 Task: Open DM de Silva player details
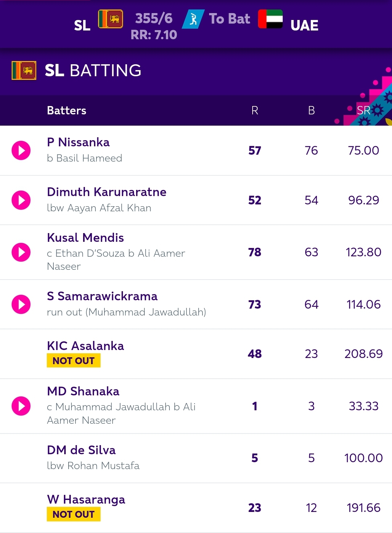tap(81, 450)
